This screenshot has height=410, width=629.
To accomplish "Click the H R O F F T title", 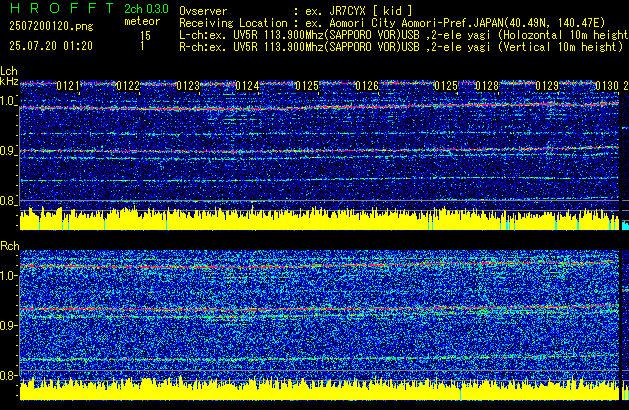I will coord(62,8).
